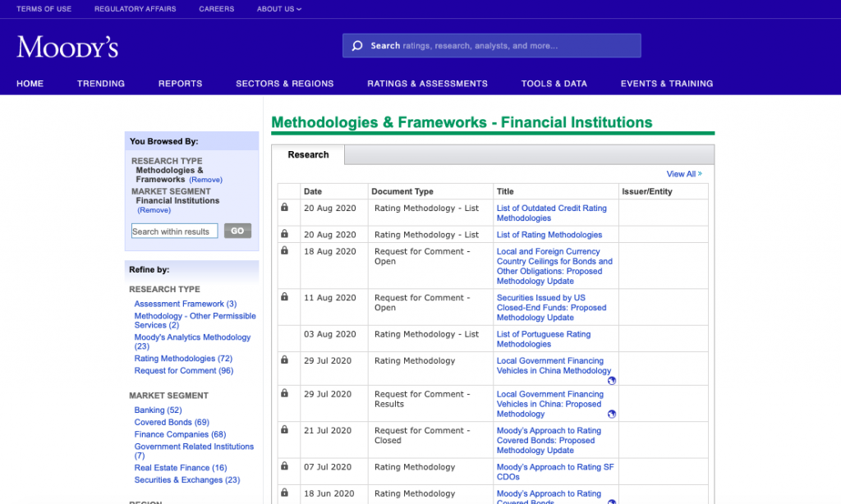
Task: Click globe icon beside Local Government Financing Vehicles Proposed Methodology
Action: tap(611, 414)
